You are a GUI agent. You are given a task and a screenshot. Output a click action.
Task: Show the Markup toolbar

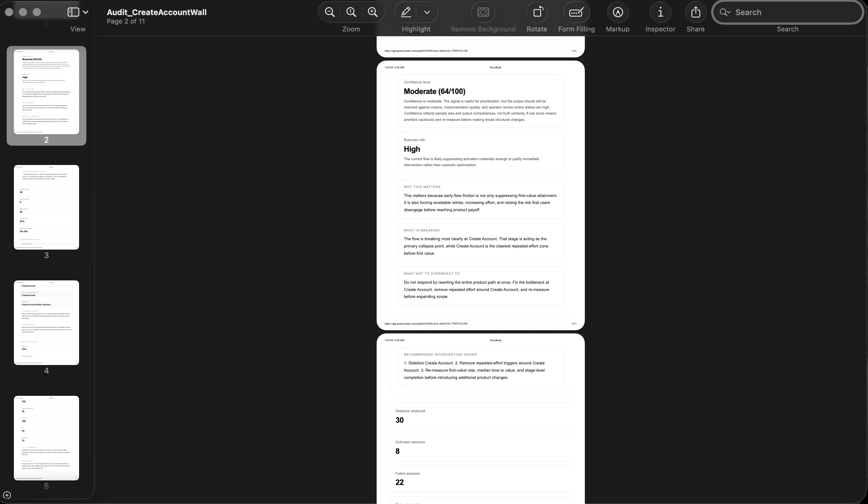pyautogui.click(x=617, y=12)
